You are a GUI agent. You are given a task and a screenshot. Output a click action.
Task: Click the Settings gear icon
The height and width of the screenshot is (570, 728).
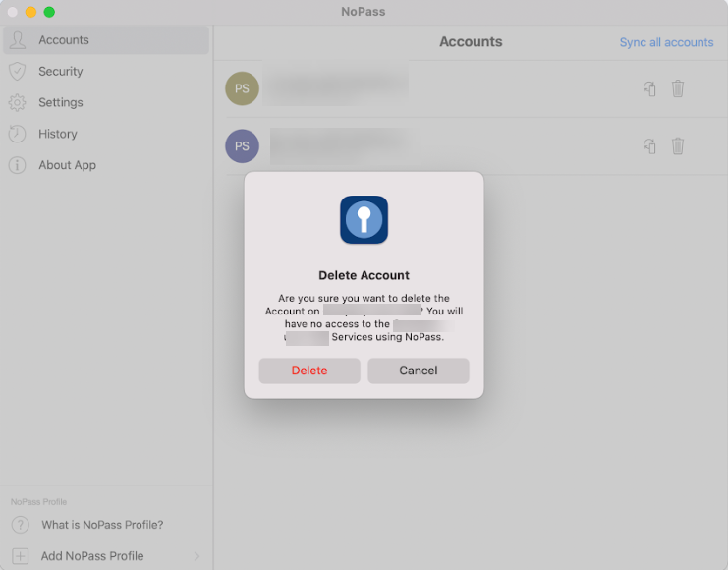17,102
